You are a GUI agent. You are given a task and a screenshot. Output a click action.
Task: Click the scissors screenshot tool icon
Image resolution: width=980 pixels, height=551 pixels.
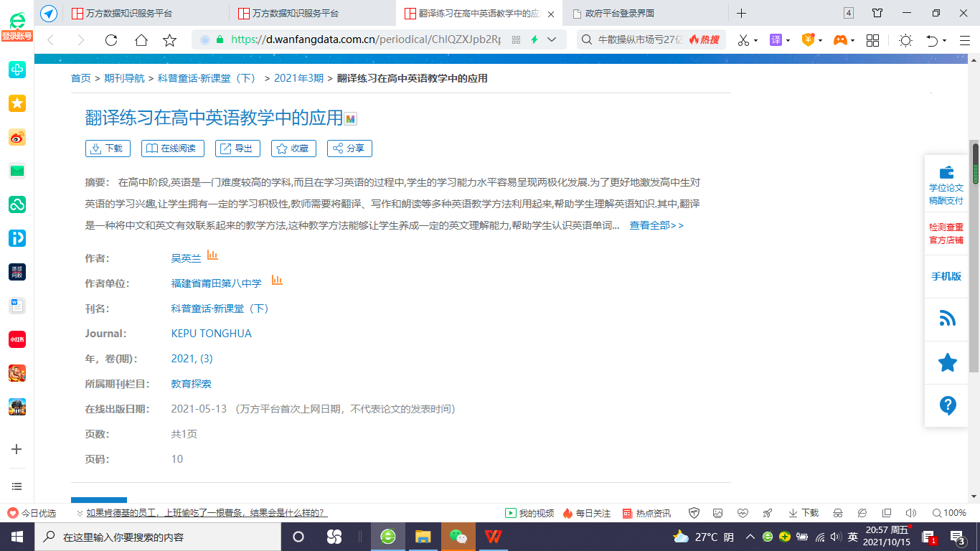(x=743, y=40)
